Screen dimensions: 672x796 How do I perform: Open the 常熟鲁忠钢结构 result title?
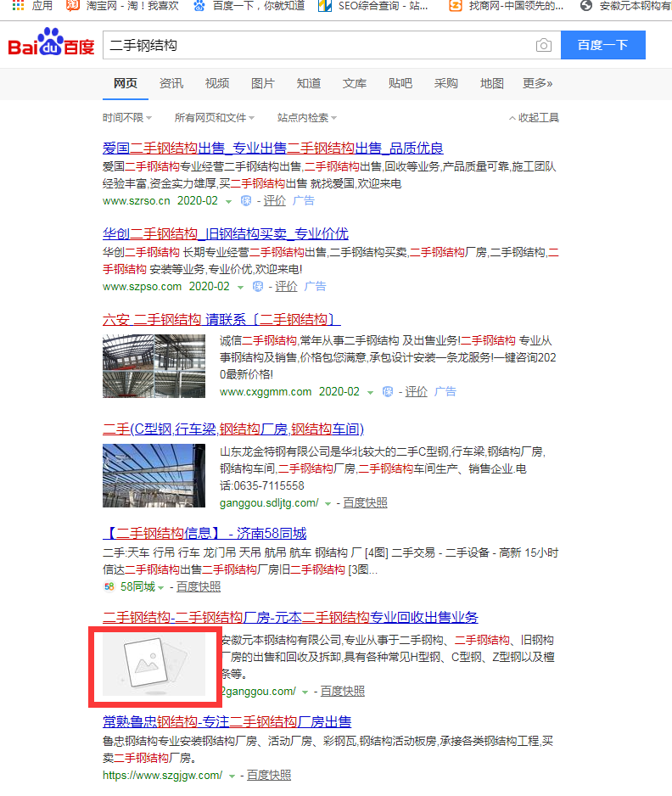point(227,721)
